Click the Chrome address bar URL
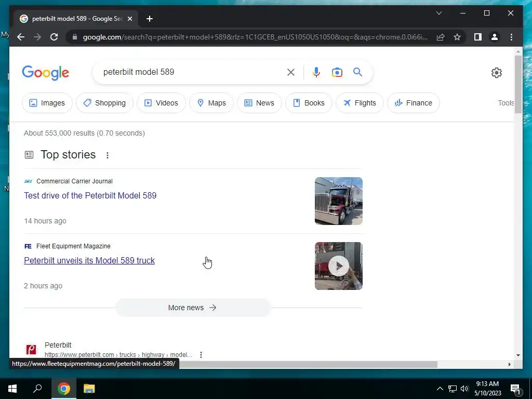 click(x=255, y=37)
